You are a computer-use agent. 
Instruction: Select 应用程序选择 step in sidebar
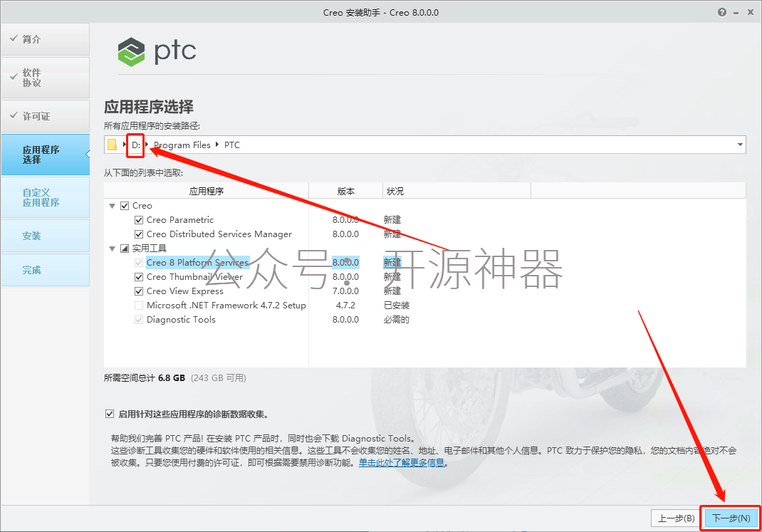(45, 155)
